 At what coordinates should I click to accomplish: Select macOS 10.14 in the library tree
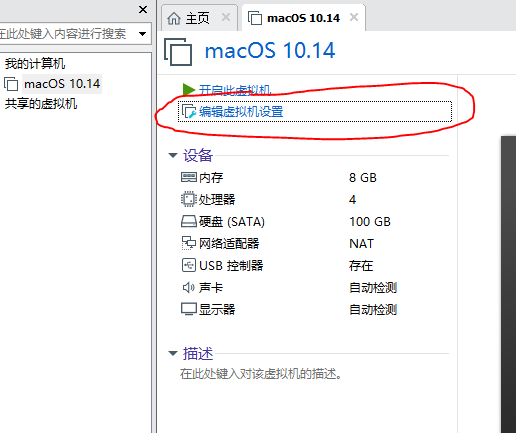click(62, 84)
